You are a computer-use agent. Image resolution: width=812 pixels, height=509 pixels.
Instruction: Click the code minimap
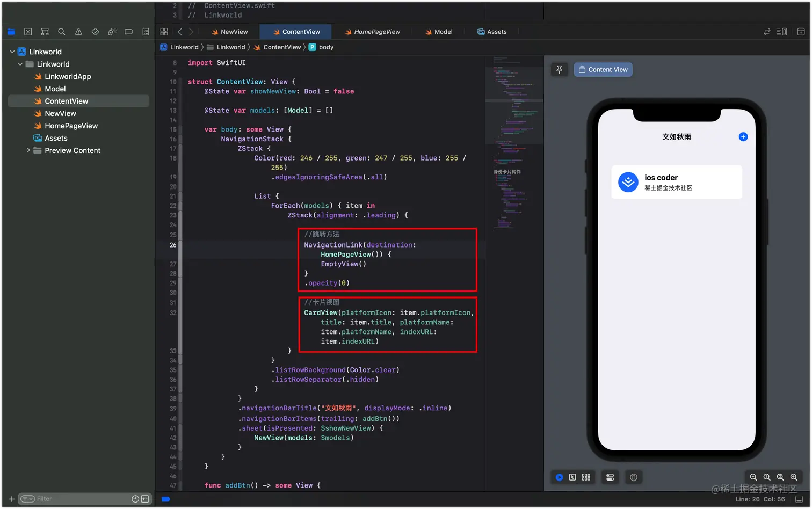[x=514, y=145]
